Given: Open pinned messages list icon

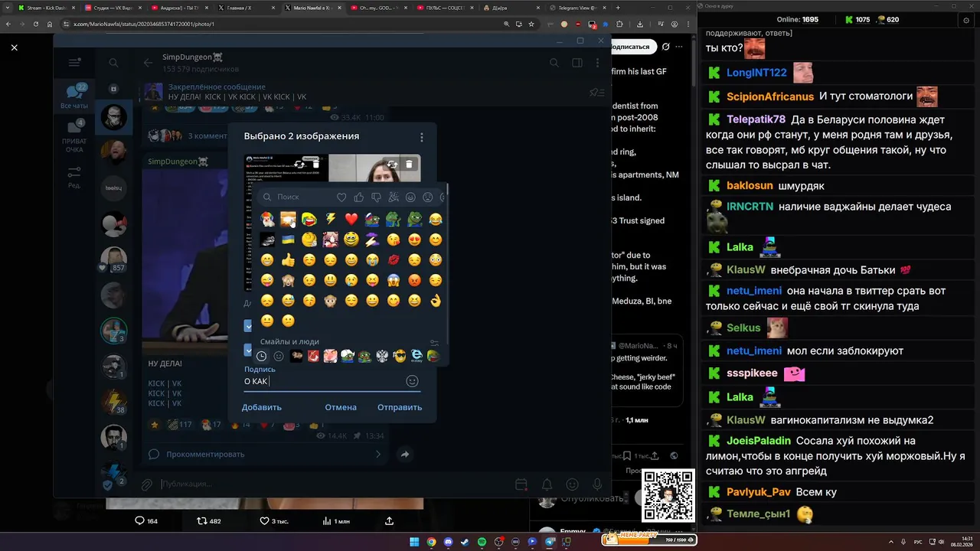Looking at the screenshot, I should tap(596, 93).
